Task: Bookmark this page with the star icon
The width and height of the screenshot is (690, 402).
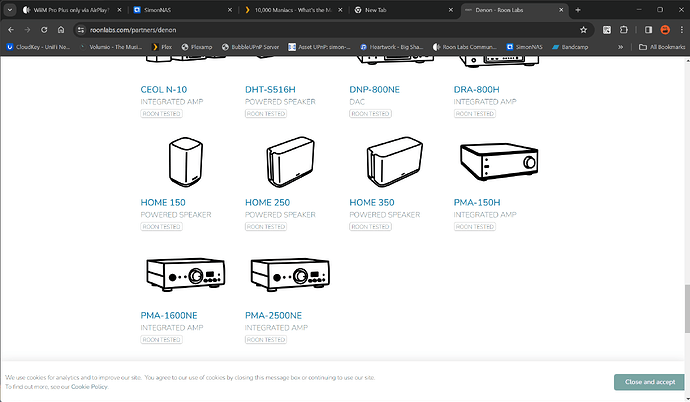Action: coord(584,30)
